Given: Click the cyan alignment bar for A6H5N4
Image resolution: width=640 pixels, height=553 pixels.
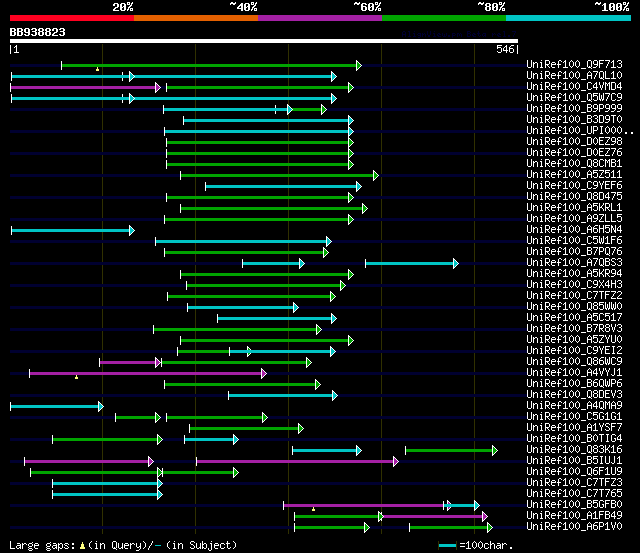Looking at the screenshot, I should coord(73,231).
